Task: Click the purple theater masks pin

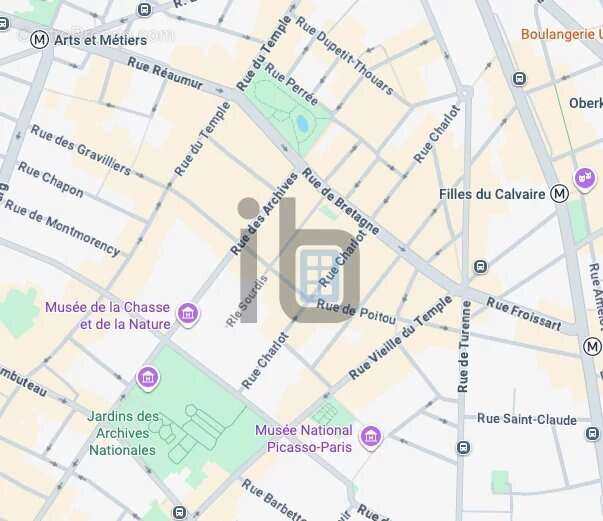Action: (x=585, y=179)
